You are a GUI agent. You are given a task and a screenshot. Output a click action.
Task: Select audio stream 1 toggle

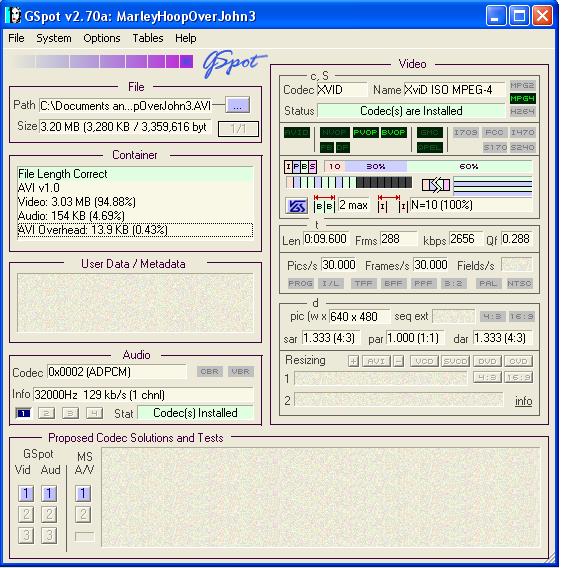point(24,413)
